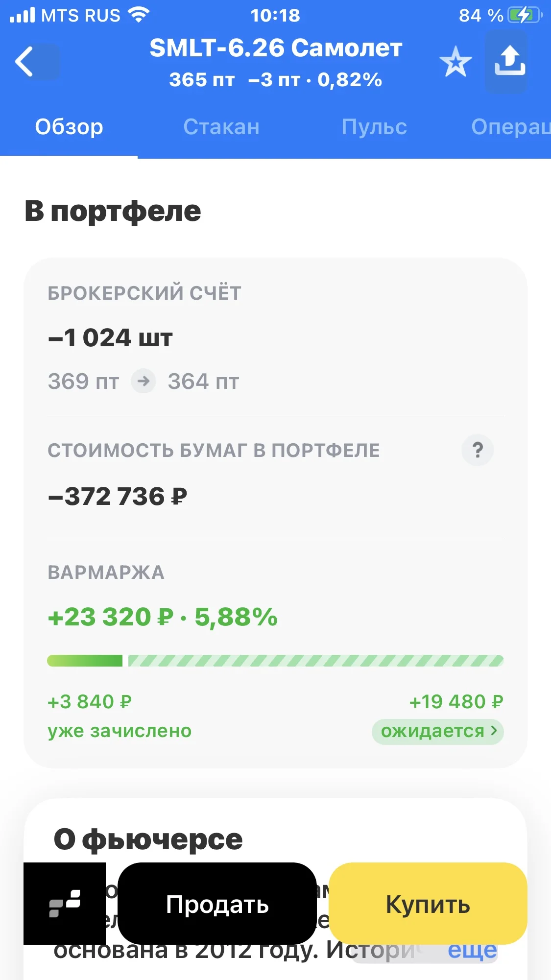
Task: Switch to the Пульс tab
Action: 374,127
